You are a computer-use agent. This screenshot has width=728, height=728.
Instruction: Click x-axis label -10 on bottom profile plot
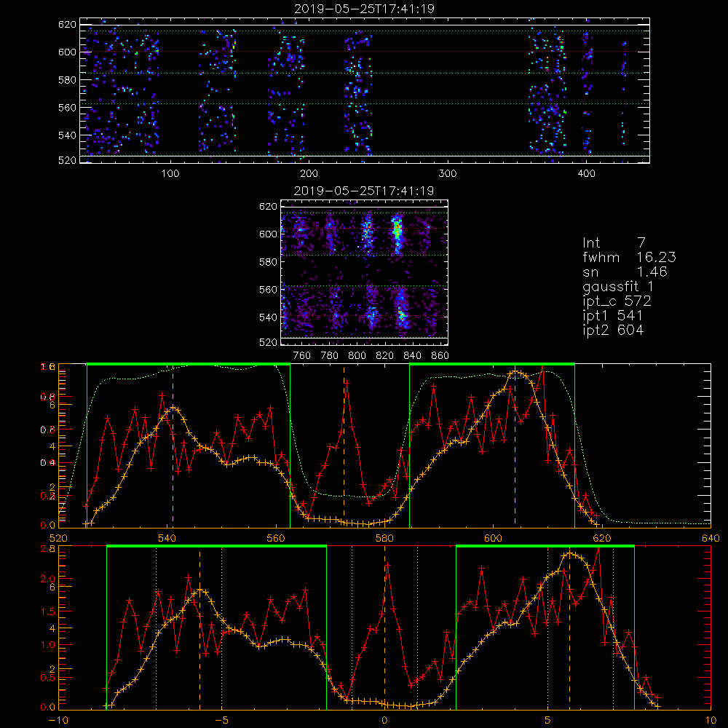click(x=58, y=721)
